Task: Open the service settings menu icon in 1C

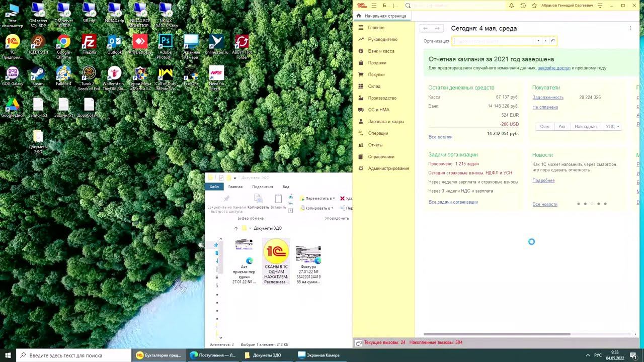Action: pyautogui.click(x=601, y=6)
